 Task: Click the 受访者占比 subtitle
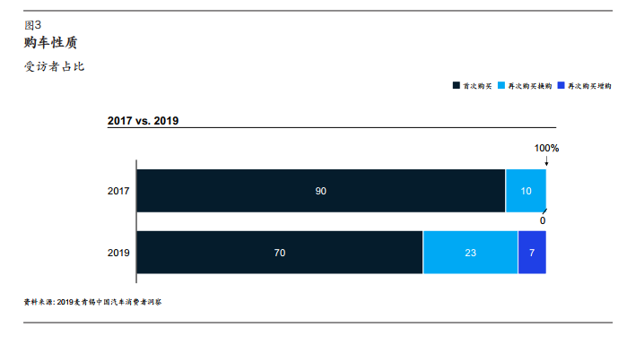54,66
